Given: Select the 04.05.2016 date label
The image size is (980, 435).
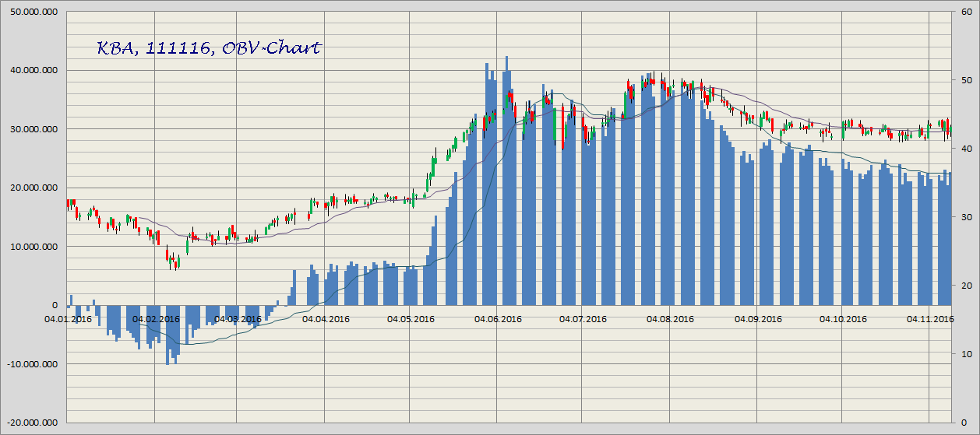Looking at the screenshot, I should tap(412, 318).
